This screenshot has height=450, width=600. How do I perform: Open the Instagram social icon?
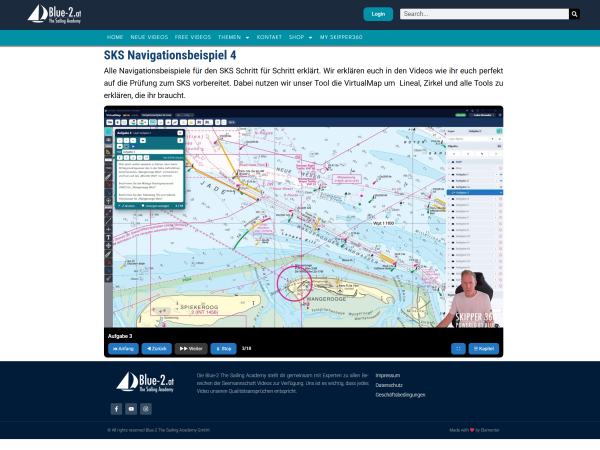[146, 409]
